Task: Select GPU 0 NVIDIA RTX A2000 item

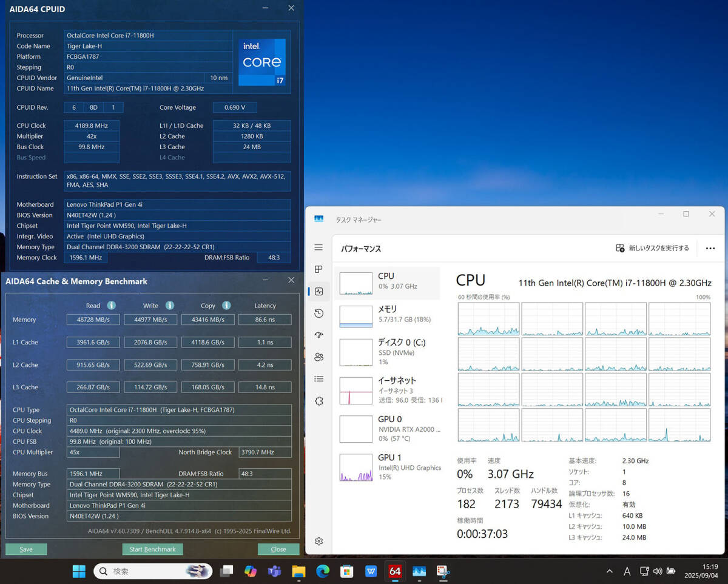Action: pyautogui.click(x=387, y=428)
